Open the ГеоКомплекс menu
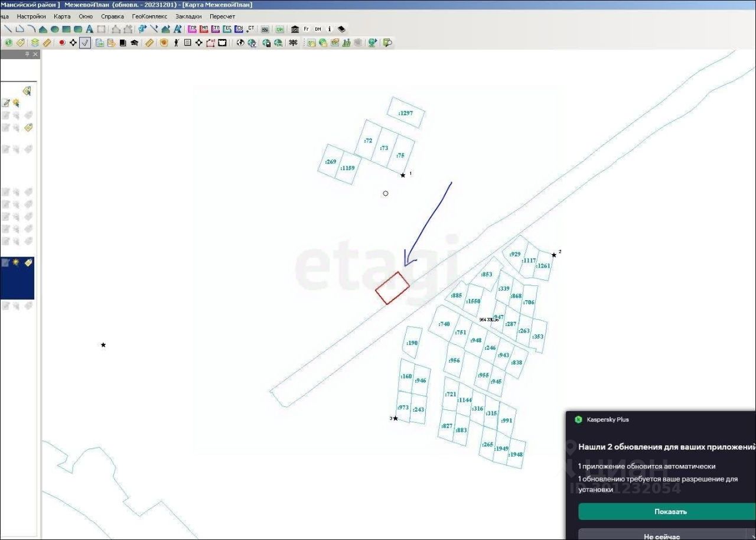 pos(149,17)
